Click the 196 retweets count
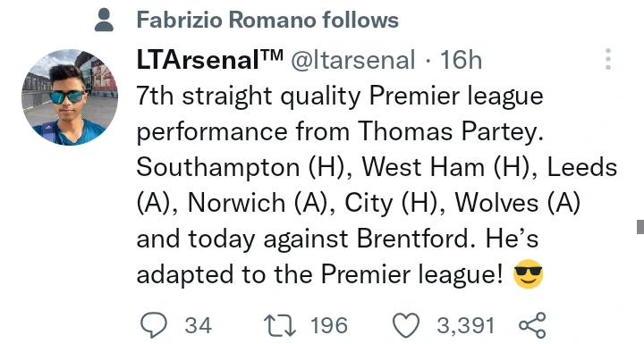 pos(329,325)
